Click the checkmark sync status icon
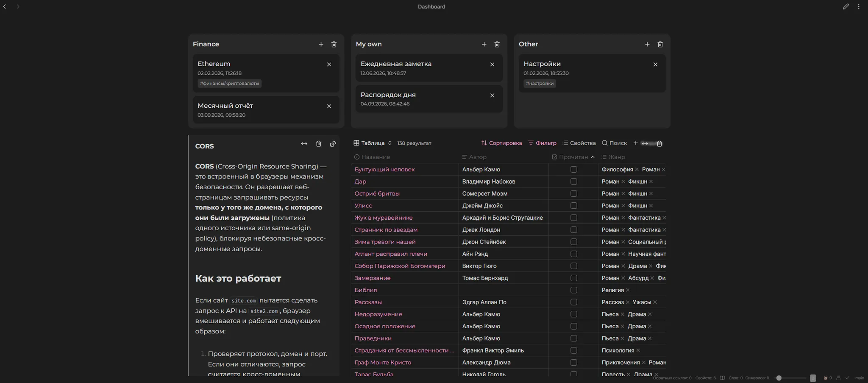 (847, 377)
